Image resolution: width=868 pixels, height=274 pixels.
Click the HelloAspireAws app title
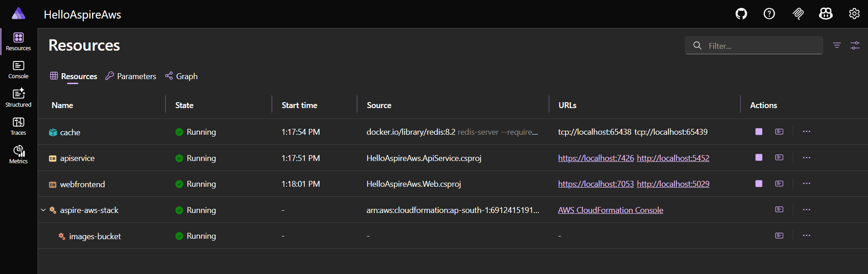(x=82, y=14)
